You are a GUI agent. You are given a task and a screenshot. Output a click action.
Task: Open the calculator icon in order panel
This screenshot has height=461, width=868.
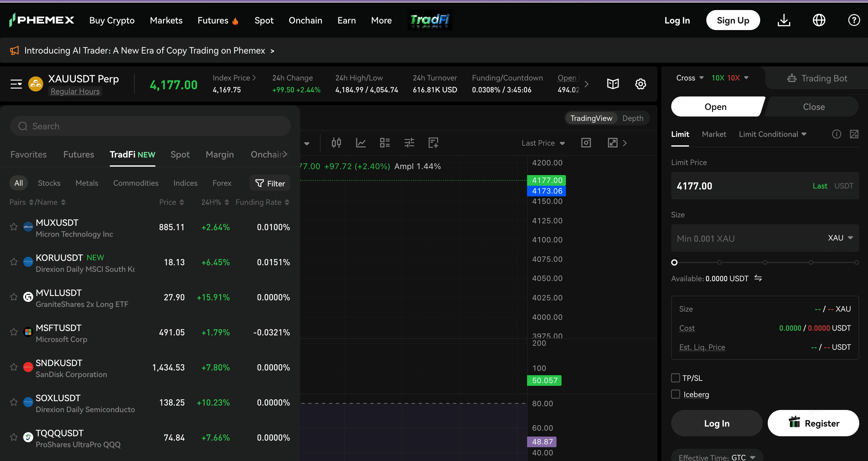tap(854, 134)
